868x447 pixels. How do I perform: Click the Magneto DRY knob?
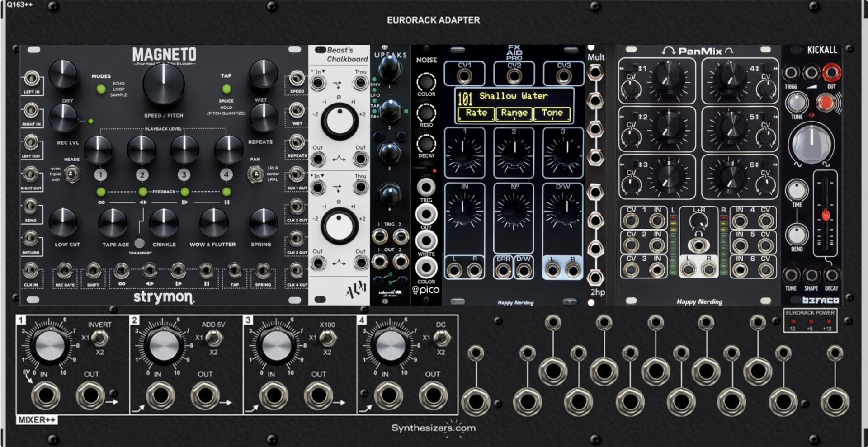pyautogui.click(x=63, y=74)
